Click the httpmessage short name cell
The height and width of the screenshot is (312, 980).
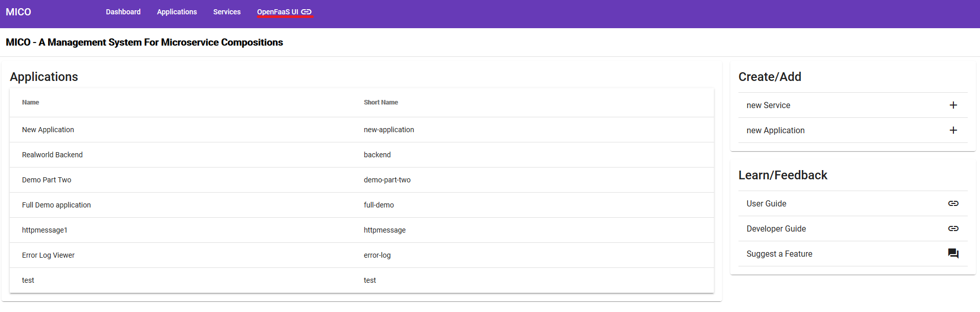point(385,230)
